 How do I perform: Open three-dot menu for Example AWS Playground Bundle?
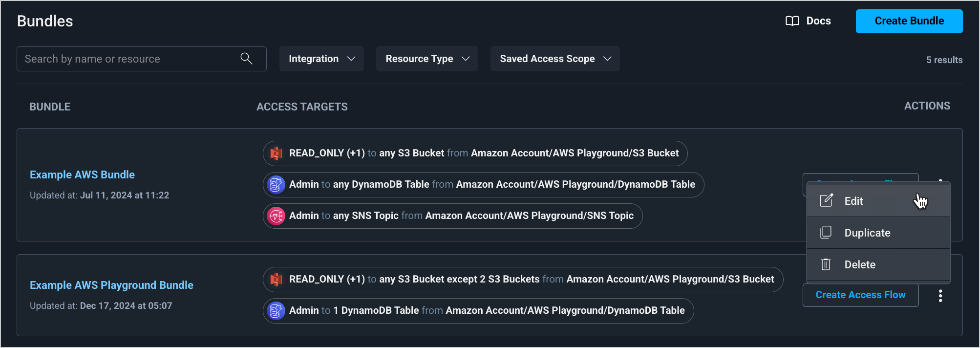click(940, 296)
